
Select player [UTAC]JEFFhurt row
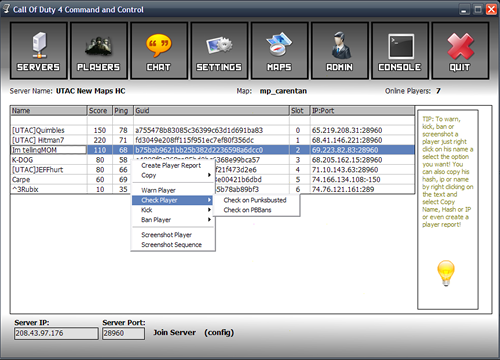213,170
